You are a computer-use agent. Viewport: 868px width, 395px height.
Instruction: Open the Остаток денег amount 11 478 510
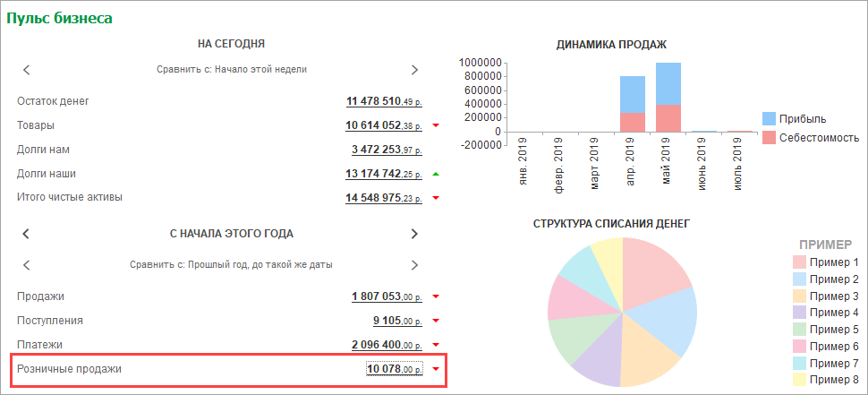[385, 101]
